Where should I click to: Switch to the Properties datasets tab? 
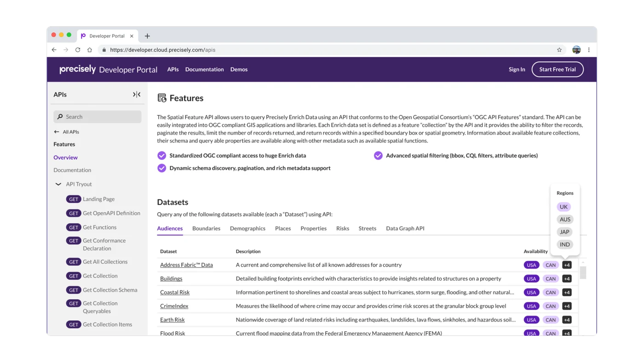click(313, 228)
